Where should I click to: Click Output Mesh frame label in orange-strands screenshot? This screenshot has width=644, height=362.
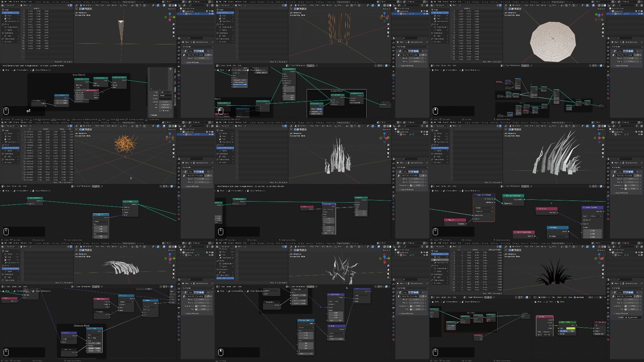[336, 91]
